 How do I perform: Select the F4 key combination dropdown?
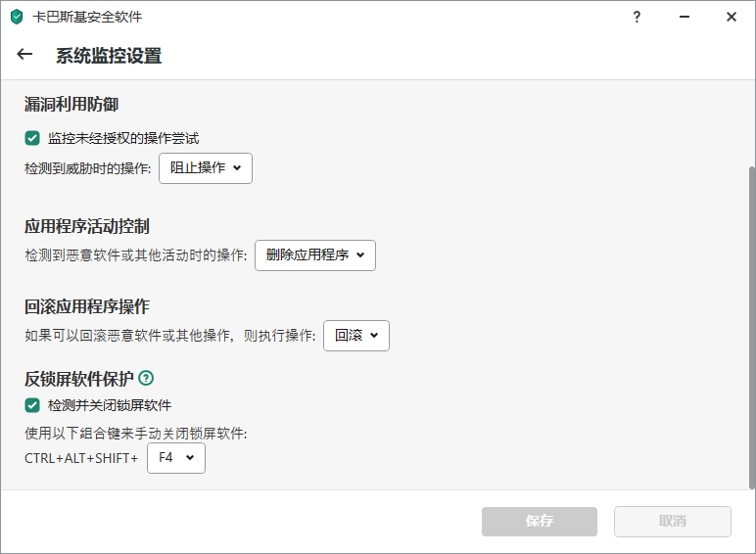click(x=176, y=458)
